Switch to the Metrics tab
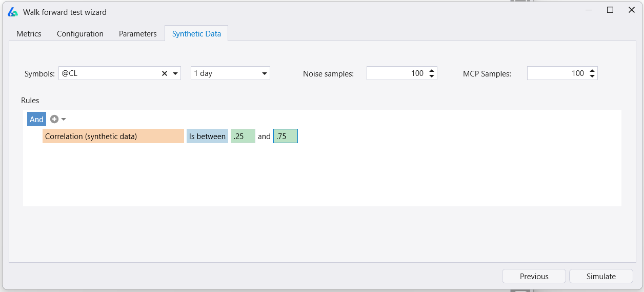The image size is (644, 292). (29, 34)
